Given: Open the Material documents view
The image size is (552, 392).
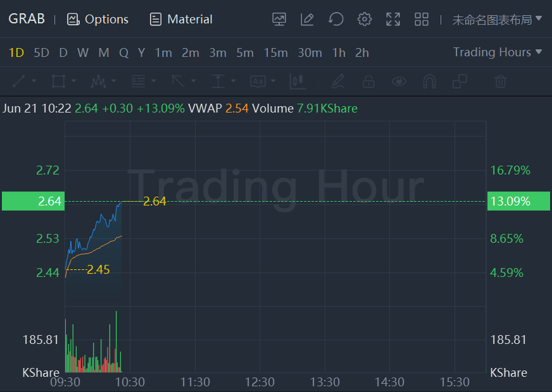Looking at the screenshot, I should click(x=181, y=20).
